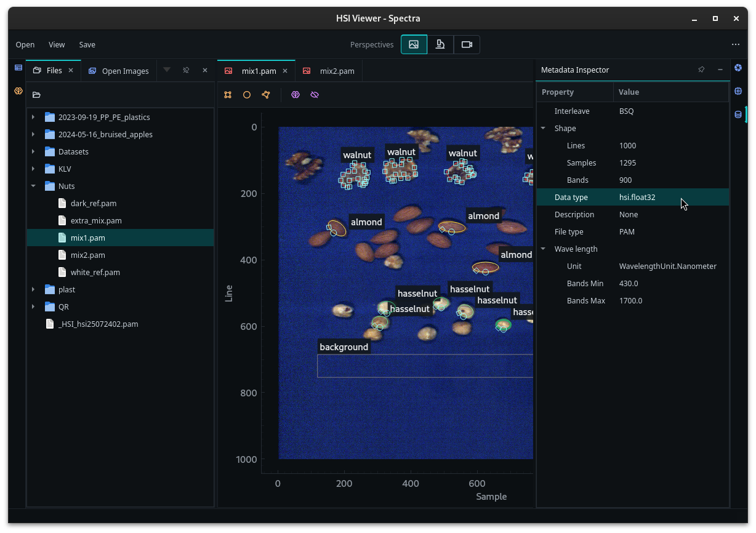
Task: Minimize the Metadata Inspector panel
Action: (720, 70)
